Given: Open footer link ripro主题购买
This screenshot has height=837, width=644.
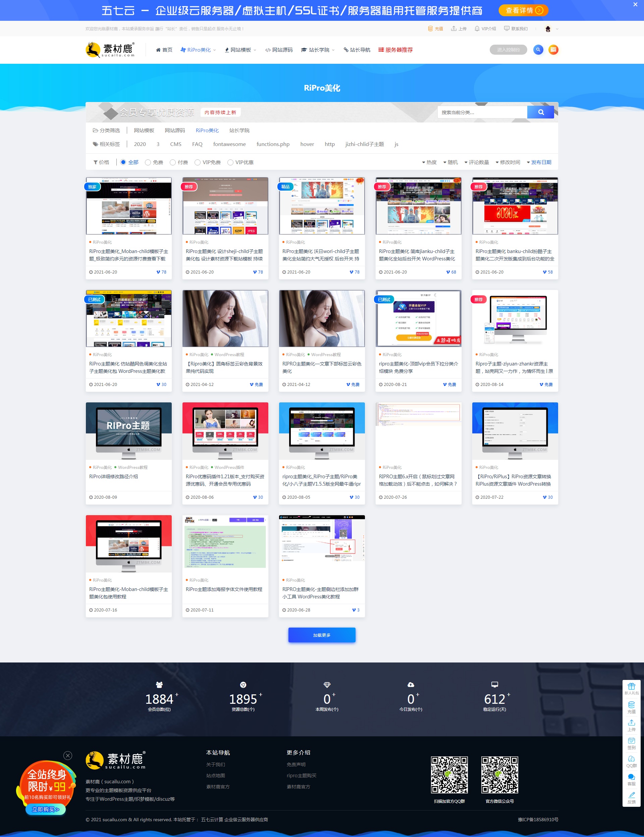Looking at the screenshot, I should pos(302,775).
